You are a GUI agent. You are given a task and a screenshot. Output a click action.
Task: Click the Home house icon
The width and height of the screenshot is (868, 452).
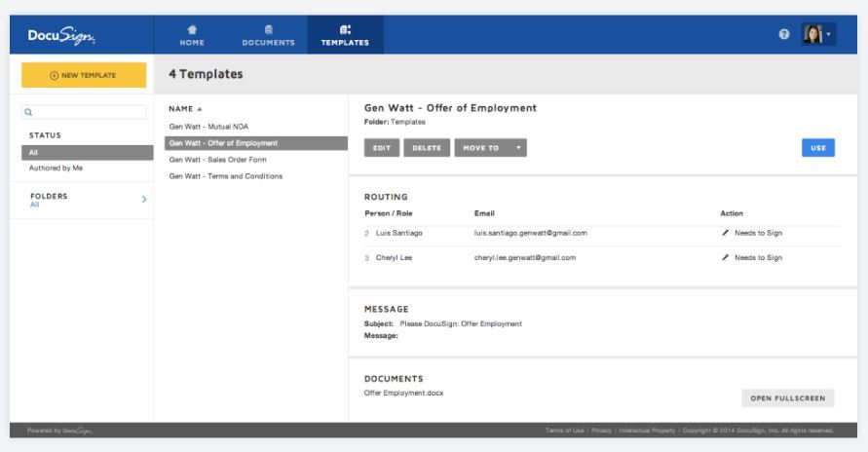192,29
